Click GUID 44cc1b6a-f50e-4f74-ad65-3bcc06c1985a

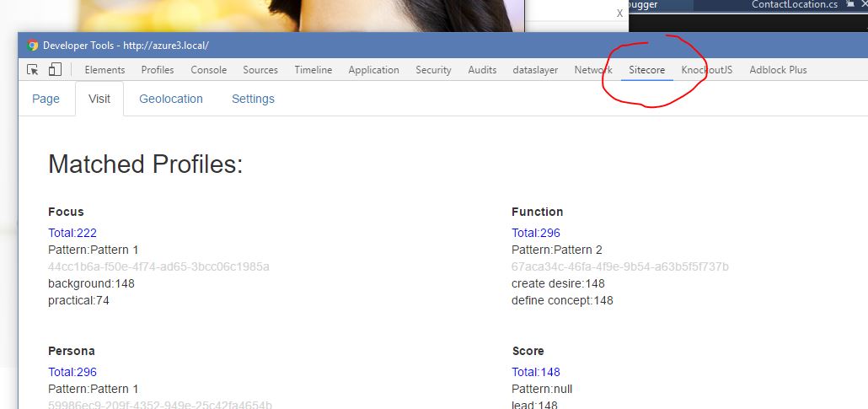coord(159,267)
